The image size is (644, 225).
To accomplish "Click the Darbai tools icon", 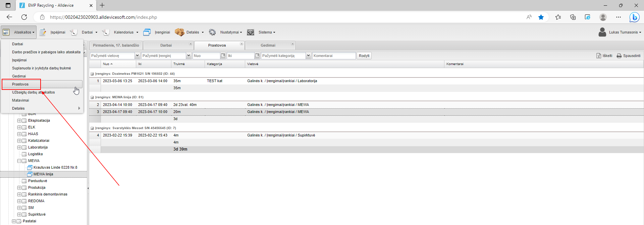I will [x=73, y=32].
